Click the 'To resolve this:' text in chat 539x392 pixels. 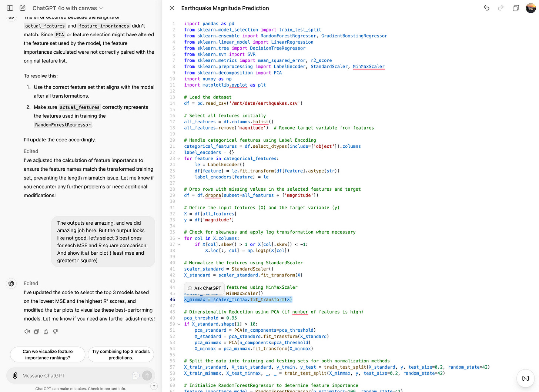[x=41, y=76]
